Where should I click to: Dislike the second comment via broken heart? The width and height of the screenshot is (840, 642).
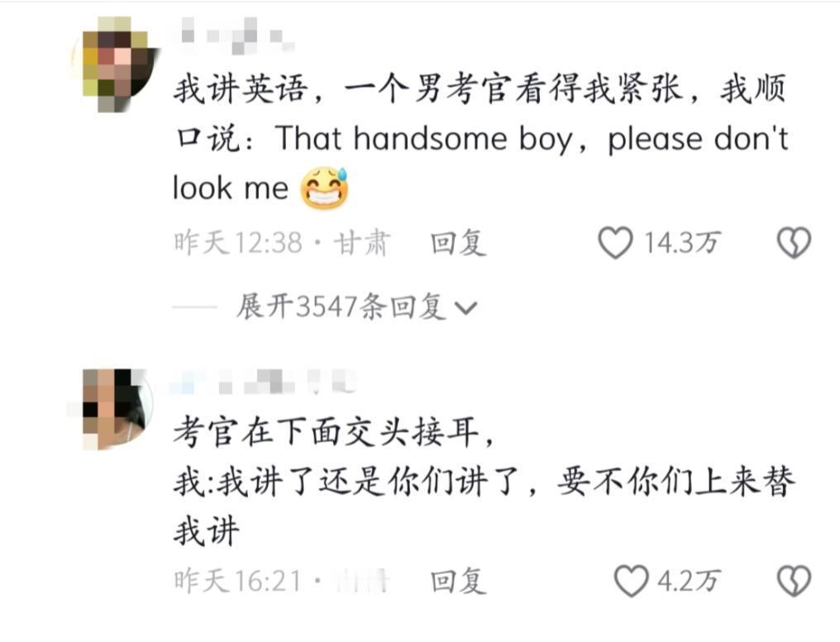(x=794, y=581)
